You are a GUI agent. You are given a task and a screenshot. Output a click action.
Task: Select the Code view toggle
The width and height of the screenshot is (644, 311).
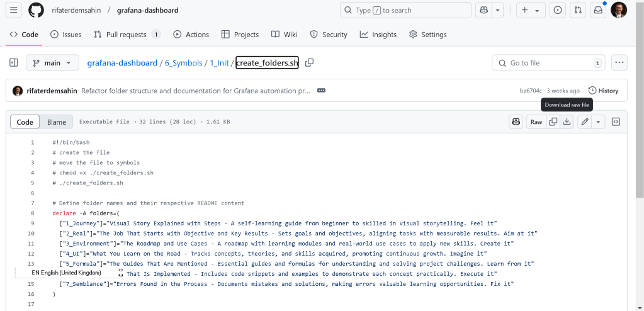coord(25,122)
